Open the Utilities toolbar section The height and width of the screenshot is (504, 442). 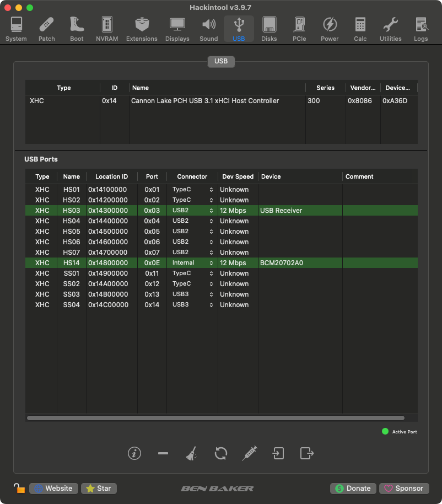[391, 29]
